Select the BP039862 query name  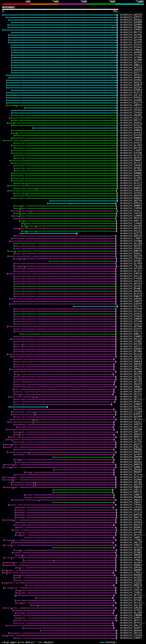(x=8, y=8)
